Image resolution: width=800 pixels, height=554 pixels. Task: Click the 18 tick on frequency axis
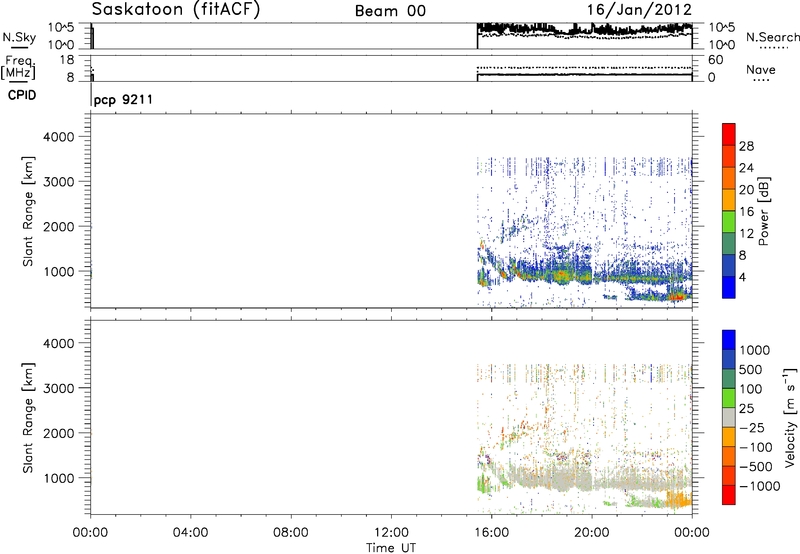(x=67, y=60)
